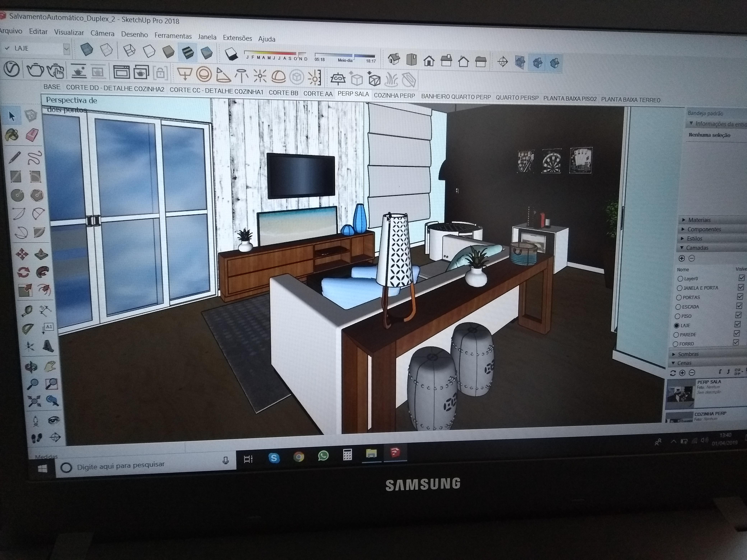Open the CORTE BB scene tab
747x560 pixels.
pyautogui.click(x=283, y=92)
